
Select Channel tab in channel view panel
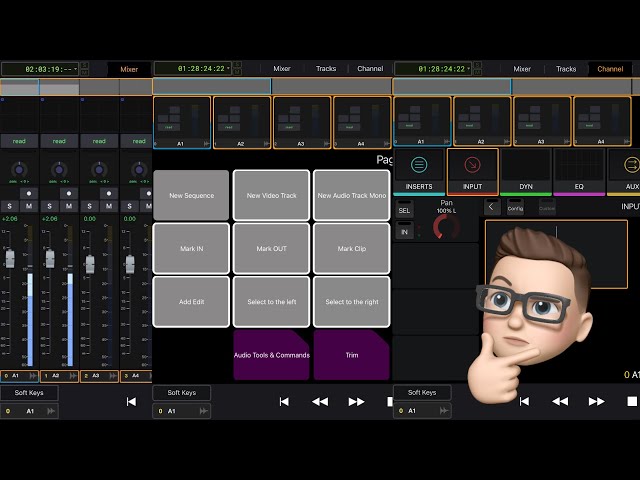point(610,69)
